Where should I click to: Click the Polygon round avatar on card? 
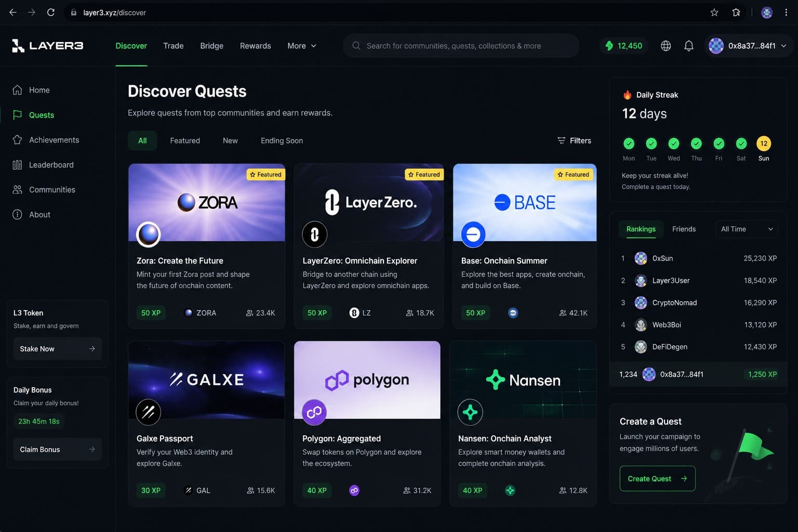pyautogui.click(x=314, y=412)
